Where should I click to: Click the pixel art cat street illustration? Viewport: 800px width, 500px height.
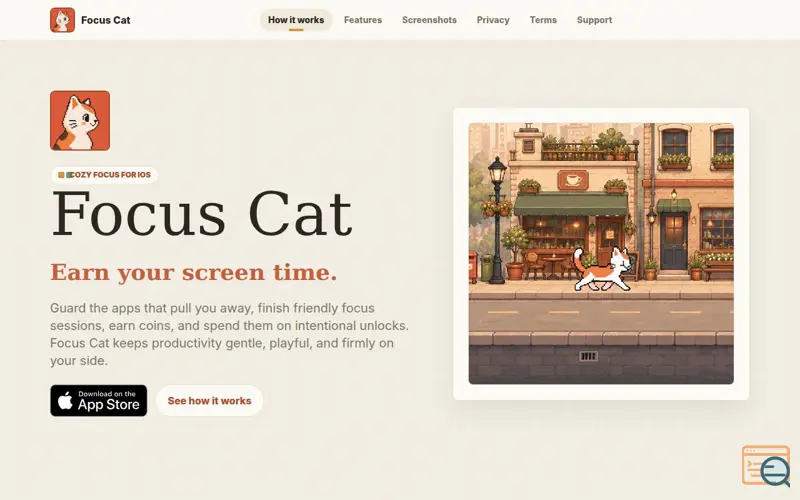[601, 254]
